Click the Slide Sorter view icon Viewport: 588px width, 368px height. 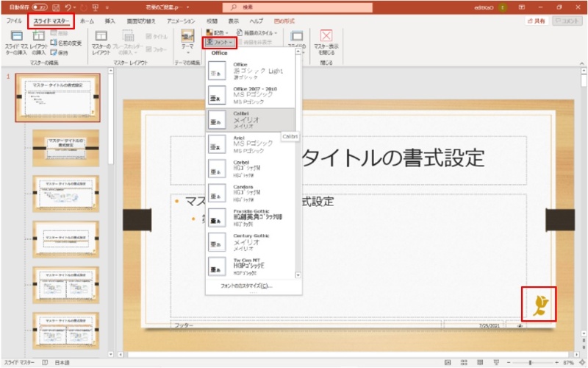[464, 362]
